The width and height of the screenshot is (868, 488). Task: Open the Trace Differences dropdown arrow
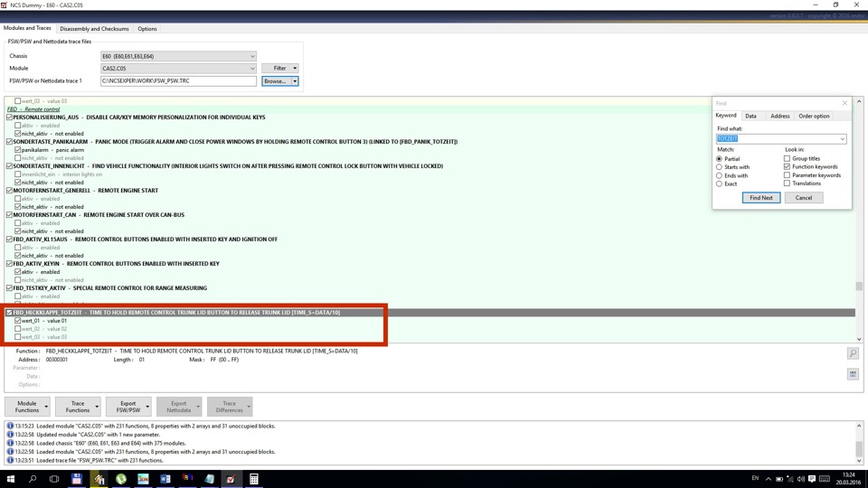[249, 407]
